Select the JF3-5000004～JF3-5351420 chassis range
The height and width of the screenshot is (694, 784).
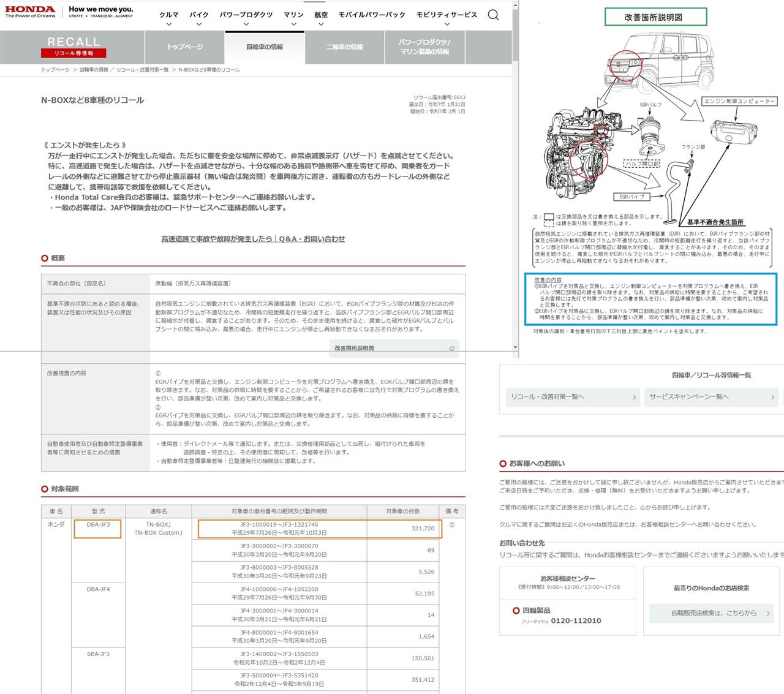(279, 676)
